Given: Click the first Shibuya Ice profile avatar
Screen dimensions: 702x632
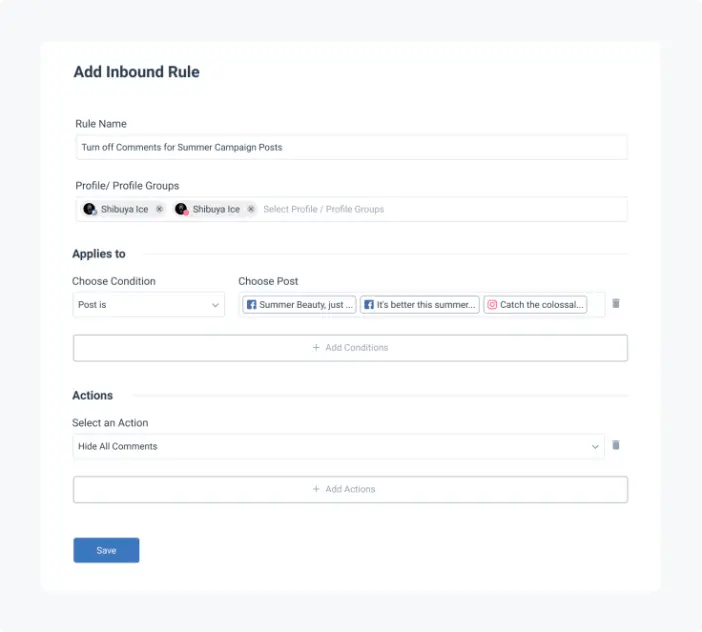Looking at the screenshot, I should (90, 209).
